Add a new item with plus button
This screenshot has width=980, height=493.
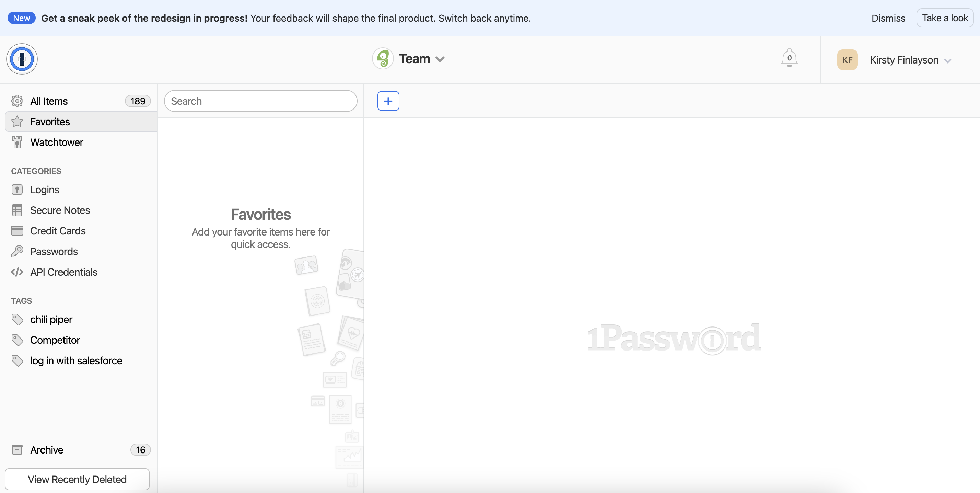pyautogui.click(x=388, y=101)
